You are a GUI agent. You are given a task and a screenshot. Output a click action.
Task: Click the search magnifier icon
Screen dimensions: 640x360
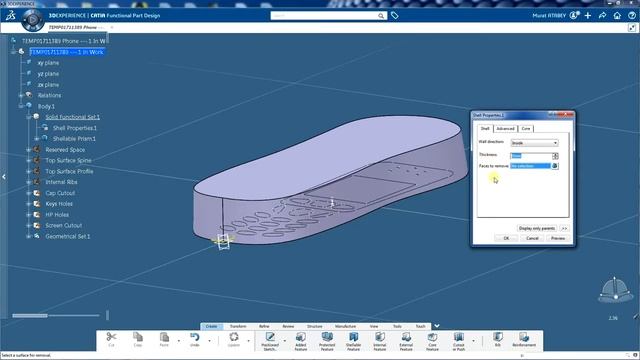tap(381, 16)
